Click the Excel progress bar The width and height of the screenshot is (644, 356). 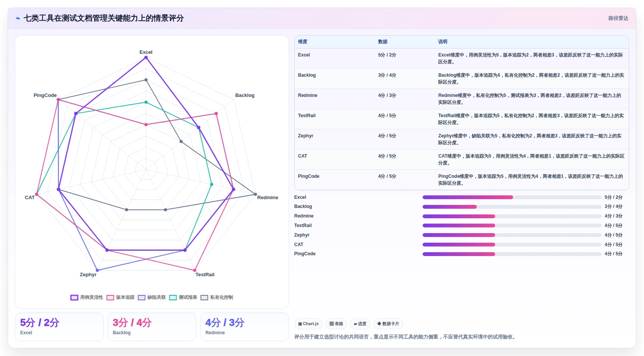512,197
